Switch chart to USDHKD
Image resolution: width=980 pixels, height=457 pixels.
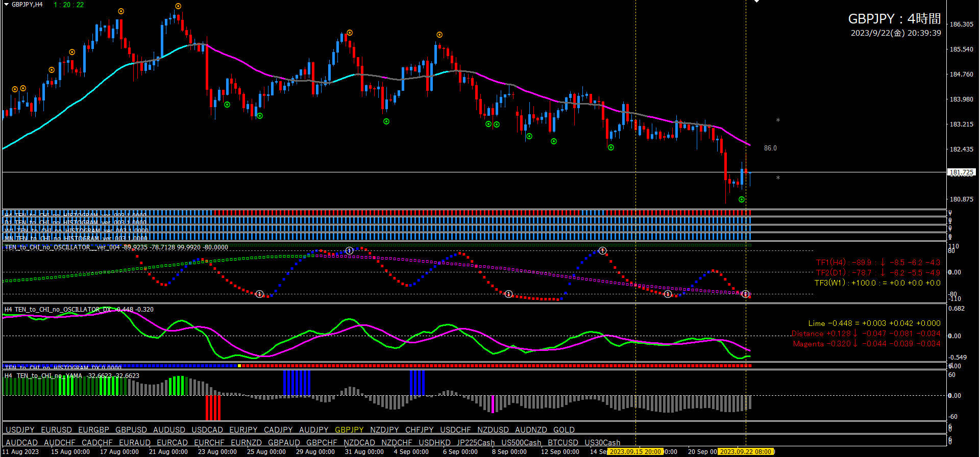(434, 443)
